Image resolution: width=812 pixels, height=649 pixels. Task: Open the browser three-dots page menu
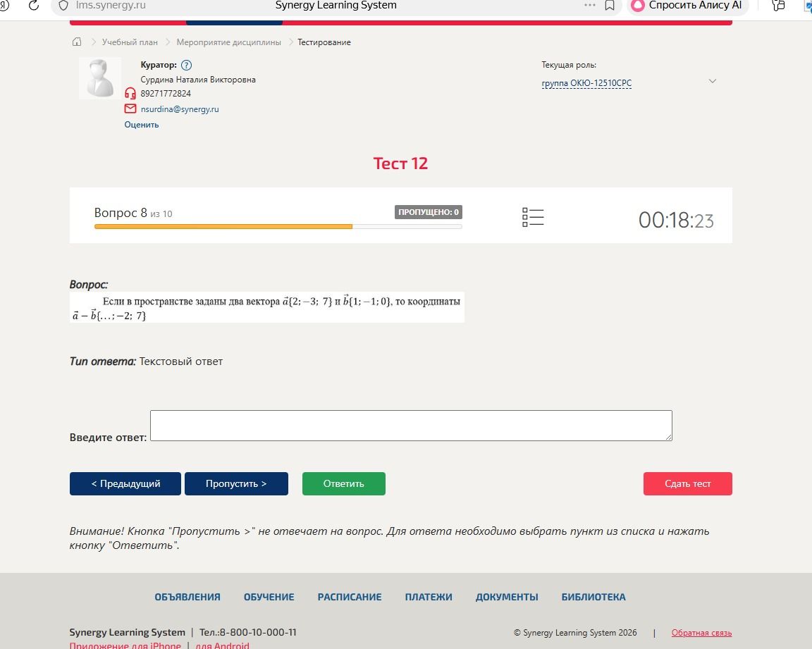coord(590,5)
